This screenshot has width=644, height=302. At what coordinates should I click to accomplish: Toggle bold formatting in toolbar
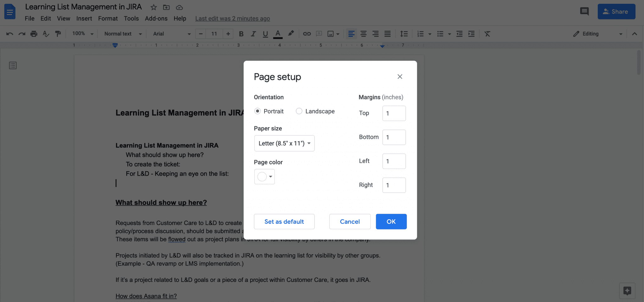241,34
